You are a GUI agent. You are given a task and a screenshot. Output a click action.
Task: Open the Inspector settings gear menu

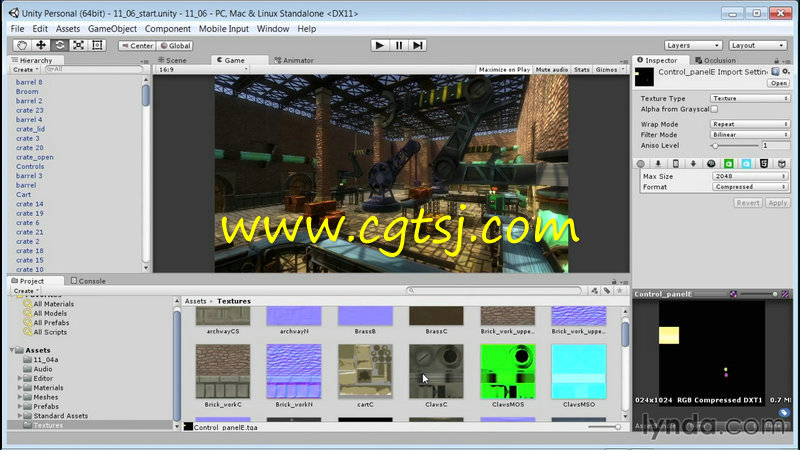[x=786, y=72]
